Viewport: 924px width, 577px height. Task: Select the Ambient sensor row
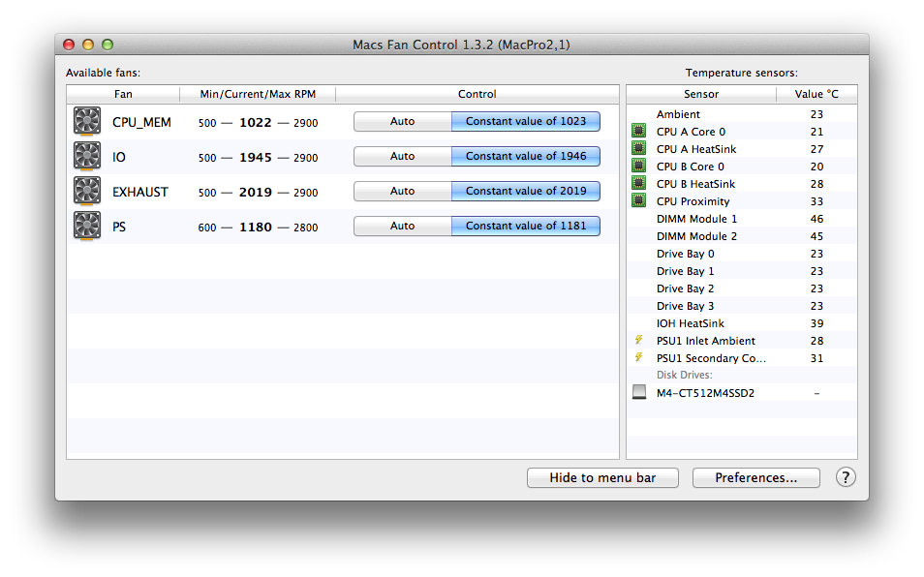pos(742,113)
